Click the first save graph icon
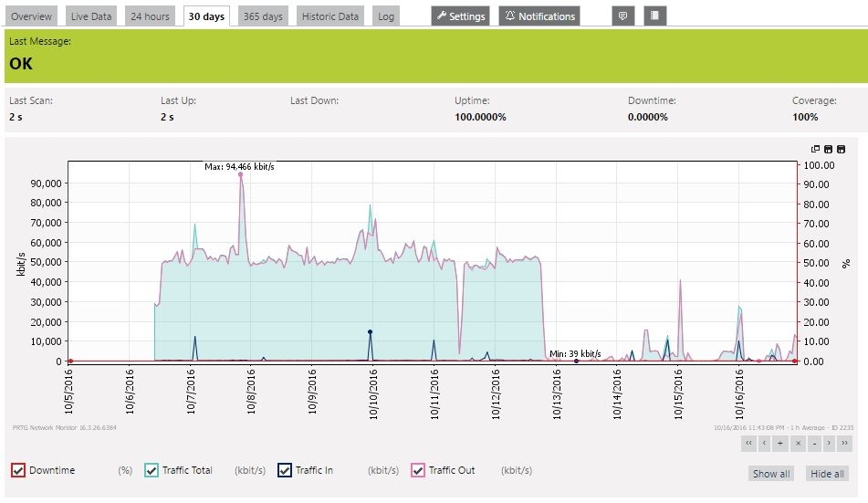The height and width of the screenshot is (503, 868). [x=828, y=149]
